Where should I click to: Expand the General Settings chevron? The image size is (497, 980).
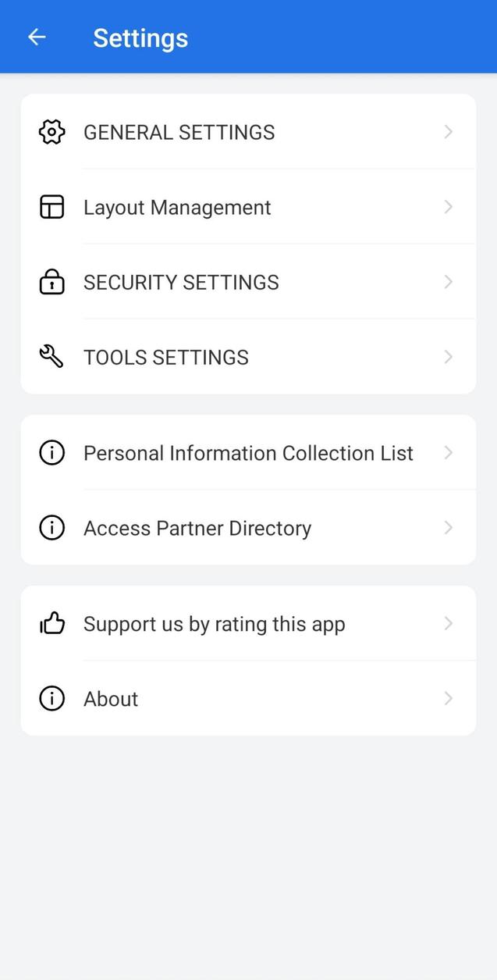click(x=448, y=131)
